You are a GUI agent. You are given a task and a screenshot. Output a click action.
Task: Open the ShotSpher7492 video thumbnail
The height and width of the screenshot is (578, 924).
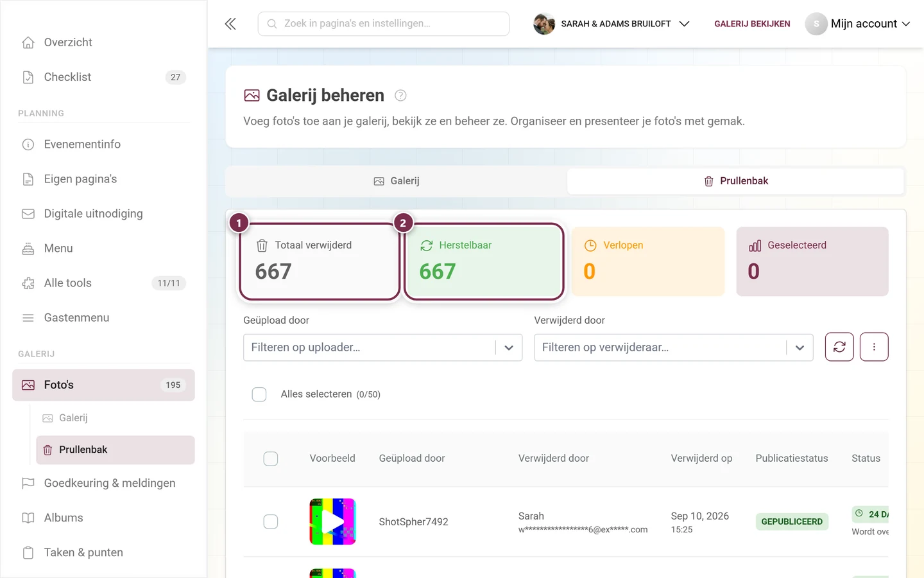[x=332, y=521]
